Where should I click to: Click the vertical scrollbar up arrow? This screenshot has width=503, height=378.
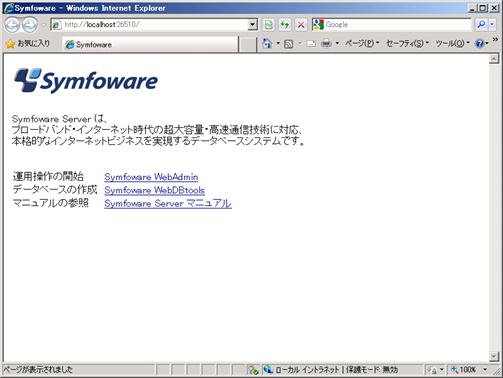click(x=494, y=59)
